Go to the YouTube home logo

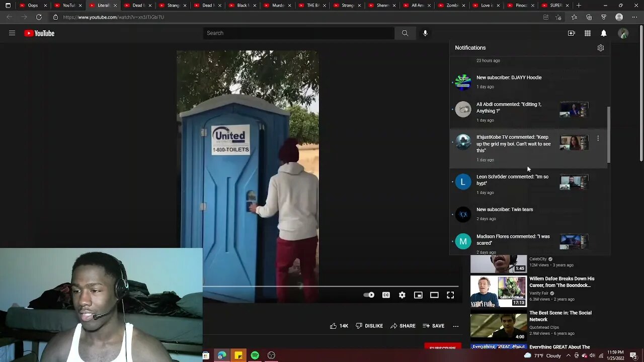click(x=39, y=33)
